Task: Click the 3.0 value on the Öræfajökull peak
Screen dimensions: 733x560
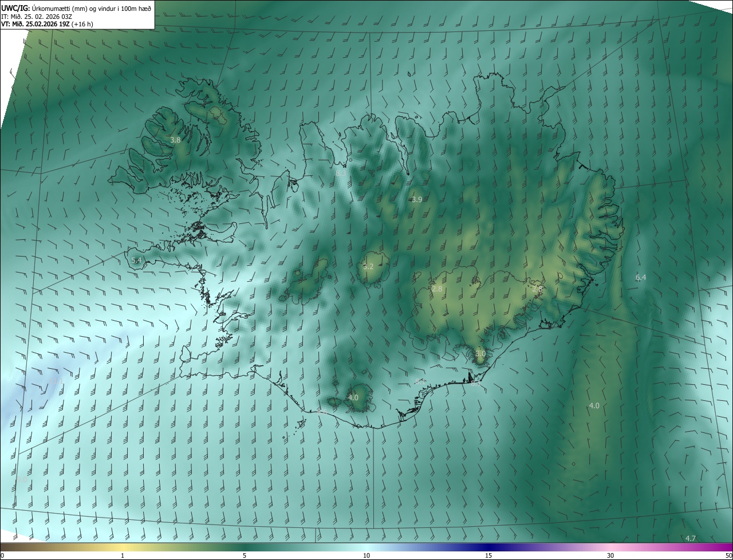Action: pyautogui.click(x=480, y=354)
